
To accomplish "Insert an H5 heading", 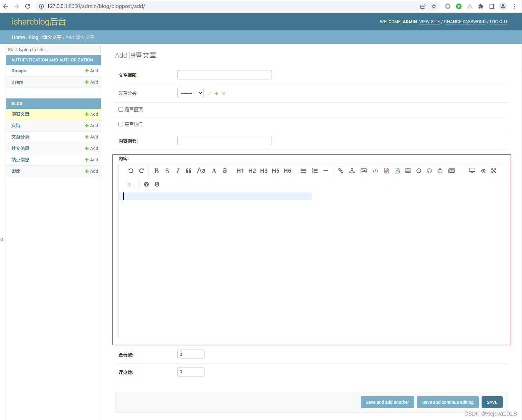I will pyautogui.click(x=276, y=171).
